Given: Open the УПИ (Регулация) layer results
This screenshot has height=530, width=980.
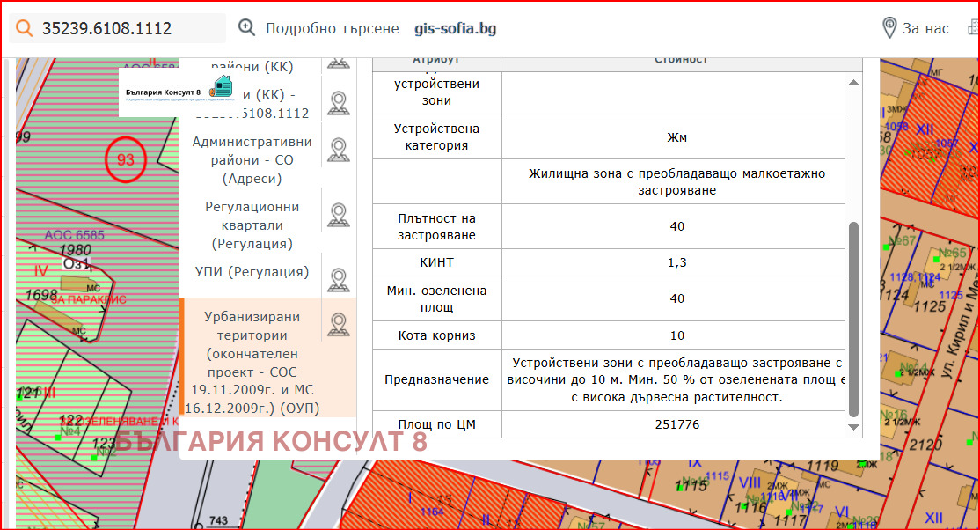Looking at the screenshot, I should (x=252, y=273).
